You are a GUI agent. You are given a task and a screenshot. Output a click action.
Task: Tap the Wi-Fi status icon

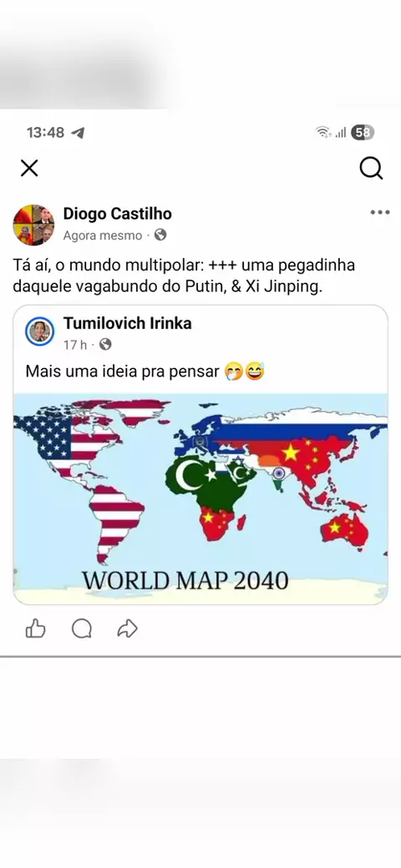[x=323, y=133]
